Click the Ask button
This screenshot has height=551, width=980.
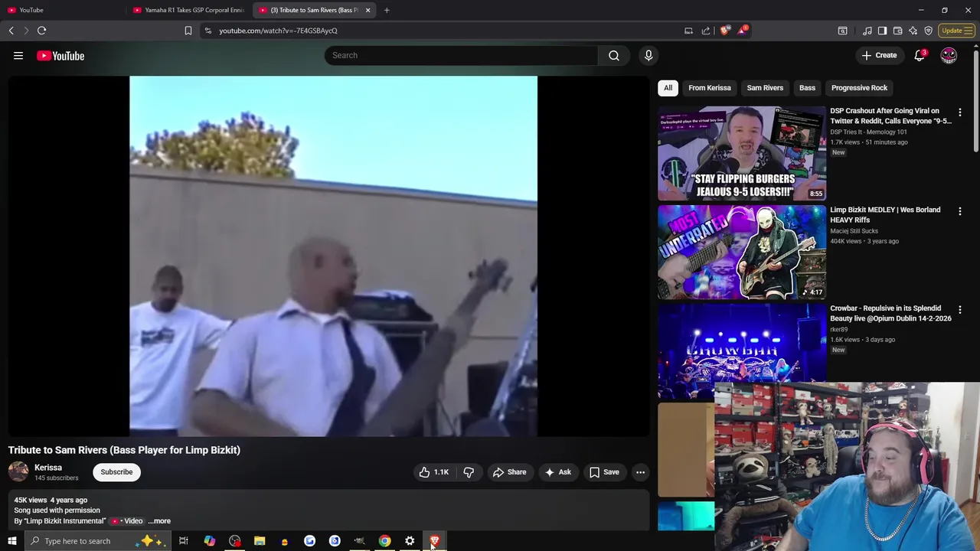point(557,472)
